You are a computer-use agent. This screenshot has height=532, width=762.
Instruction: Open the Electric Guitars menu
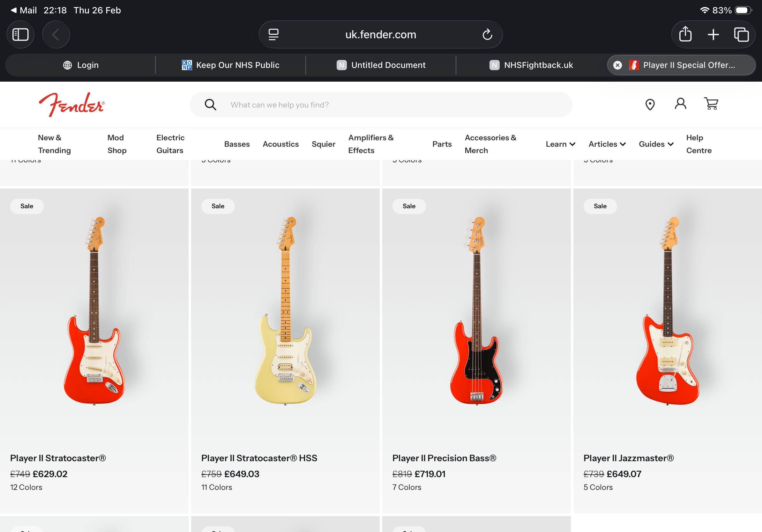coord(170,144)
